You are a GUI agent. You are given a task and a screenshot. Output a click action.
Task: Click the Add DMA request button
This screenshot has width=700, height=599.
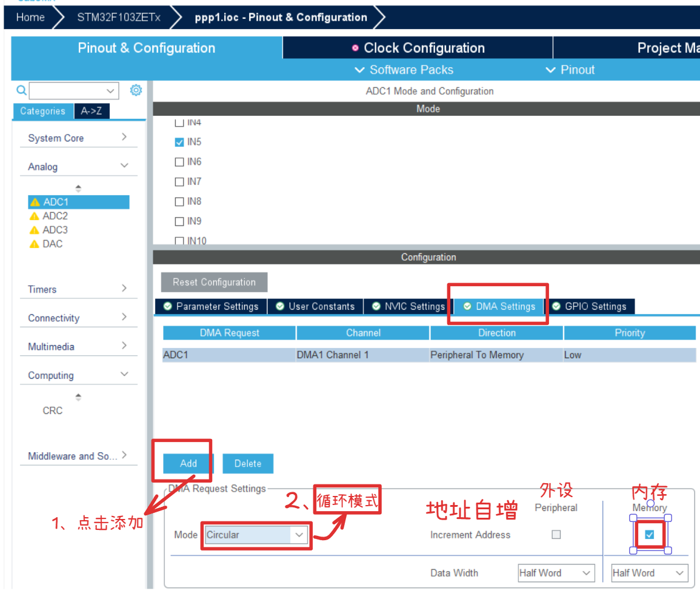point(188,463)
